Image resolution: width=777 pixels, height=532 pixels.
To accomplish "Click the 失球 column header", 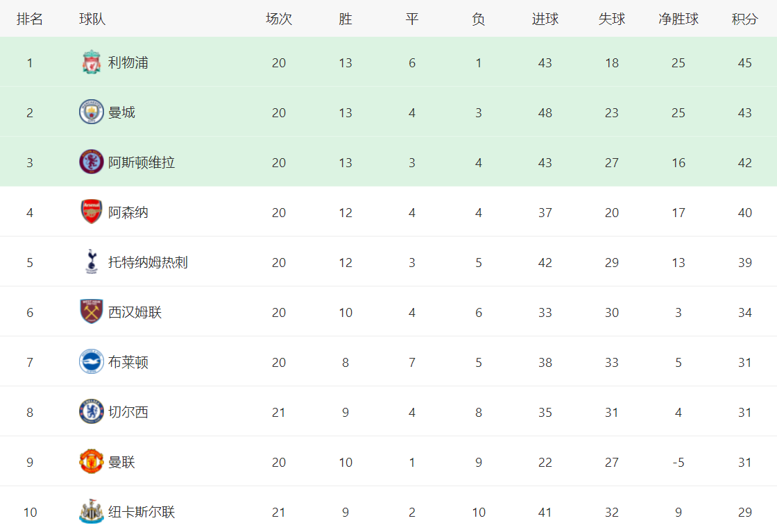I will click(x=611, y=19).
